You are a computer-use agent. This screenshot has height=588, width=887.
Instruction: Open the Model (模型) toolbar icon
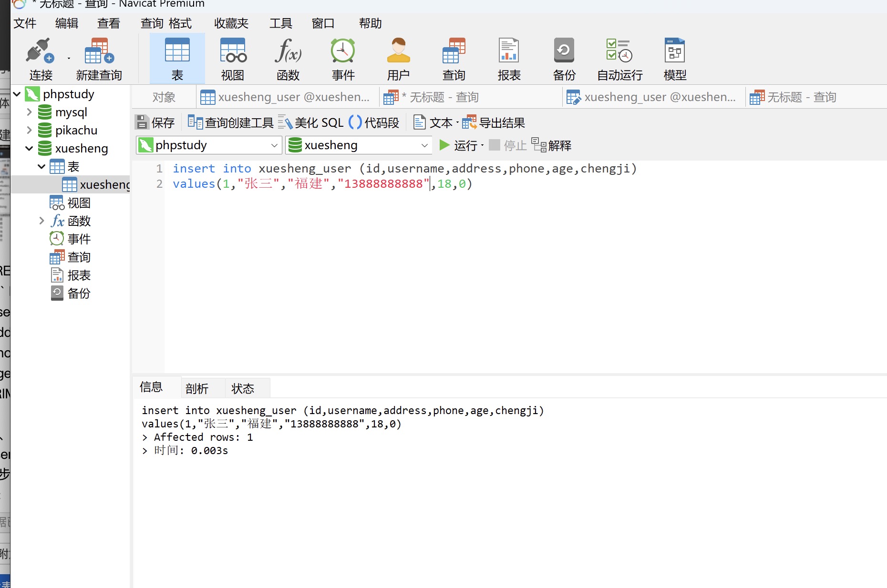[x=675, y=51]
